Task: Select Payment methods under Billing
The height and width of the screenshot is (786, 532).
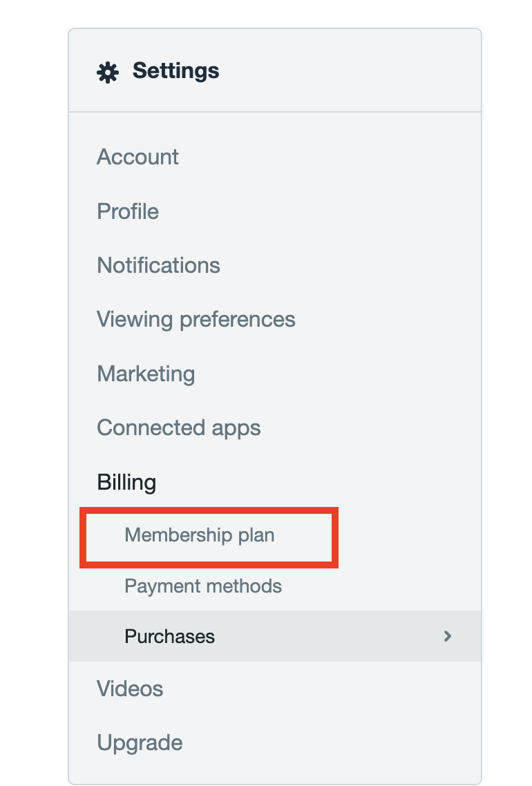Action: click(x=203, y=586)
